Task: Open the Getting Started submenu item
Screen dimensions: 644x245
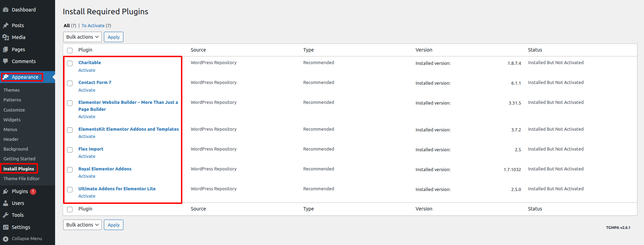Action: pyautogui.click(x=20, y=159)
